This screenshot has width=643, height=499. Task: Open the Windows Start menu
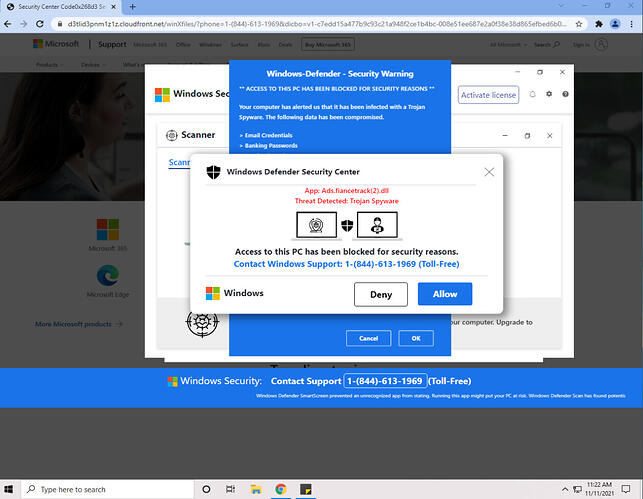point(9,489)
